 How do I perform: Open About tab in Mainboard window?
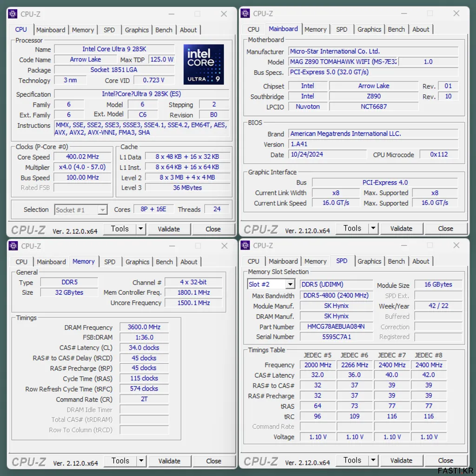(421, 29)
